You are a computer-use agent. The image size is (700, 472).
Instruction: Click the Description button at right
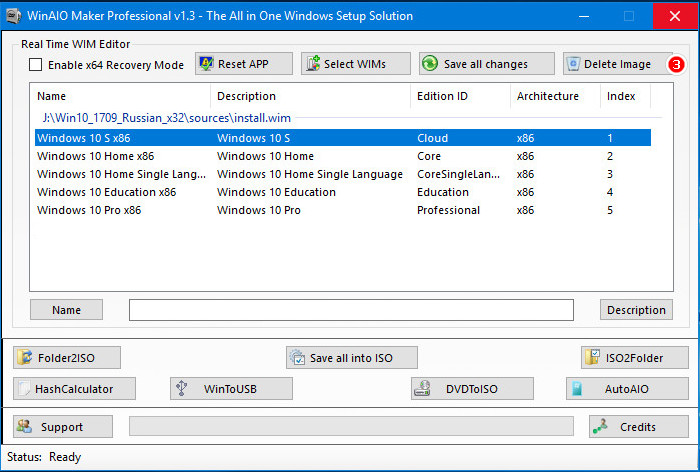pos(636,309)
